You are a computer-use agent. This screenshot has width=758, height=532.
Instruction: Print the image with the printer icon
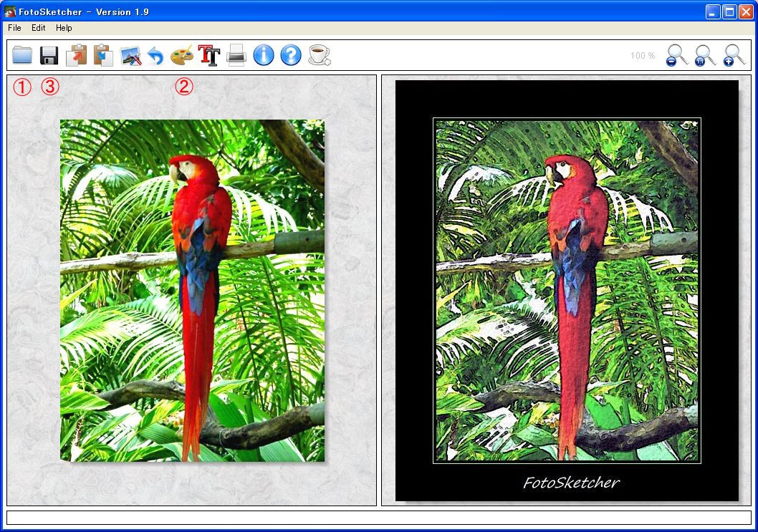click(236, 55)
